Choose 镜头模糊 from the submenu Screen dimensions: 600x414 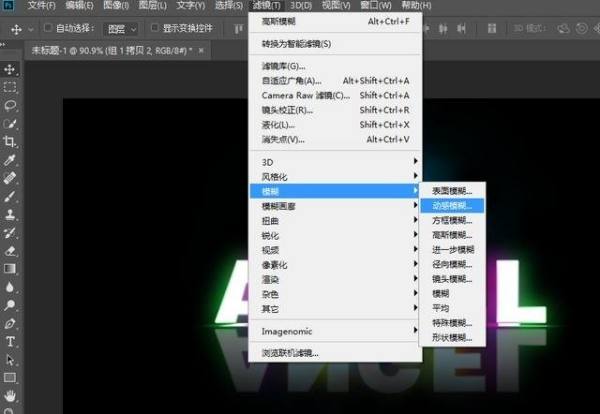pos(452,279)
